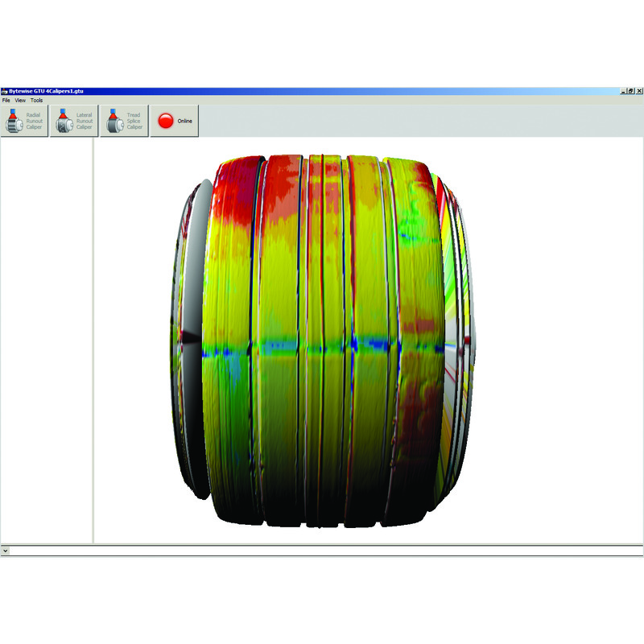Toggle the red Online status button
The width and height of the screenshot is (644, 644).
tap(175, 121)
